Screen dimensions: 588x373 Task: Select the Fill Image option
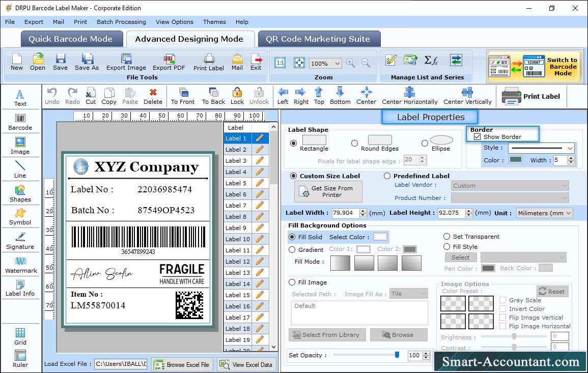pyautogui.click(x=292, y=282)
